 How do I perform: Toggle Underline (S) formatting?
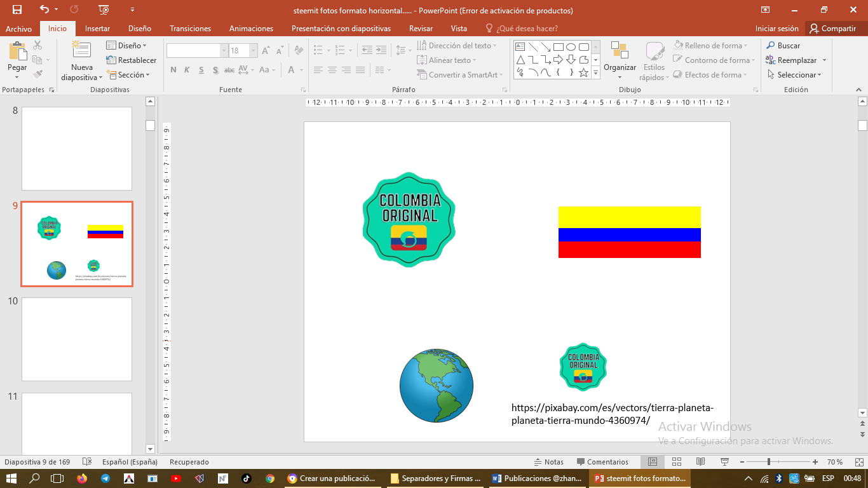[201, 70]
